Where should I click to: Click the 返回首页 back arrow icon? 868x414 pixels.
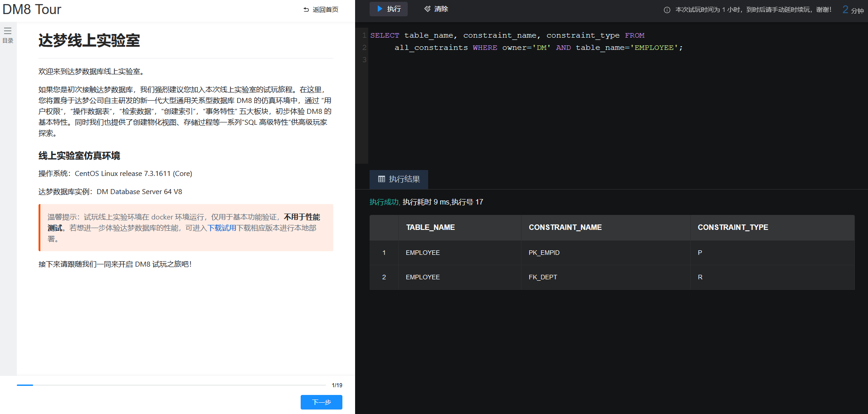click(306, 10)
